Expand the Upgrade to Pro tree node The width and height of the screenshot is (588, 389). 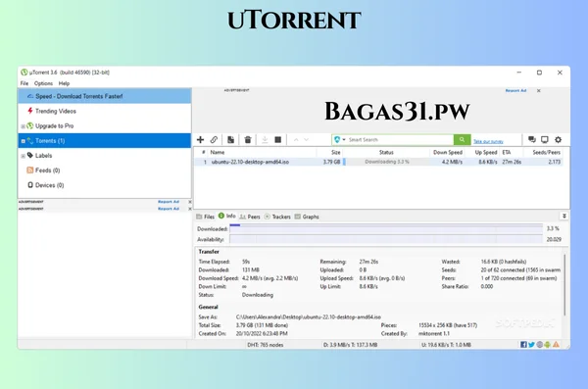(x=23, y=126)
